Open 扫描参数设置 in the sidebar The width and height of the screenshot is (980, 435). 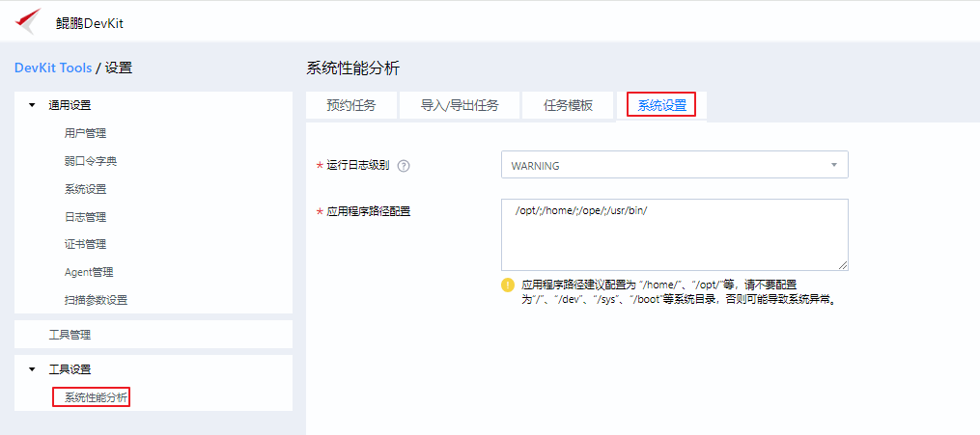[x=96, y=300]
